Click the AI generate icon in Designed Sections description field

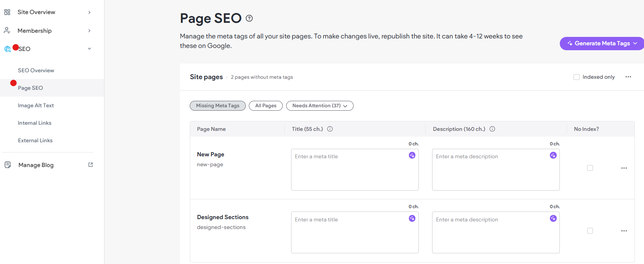(553, 218)
